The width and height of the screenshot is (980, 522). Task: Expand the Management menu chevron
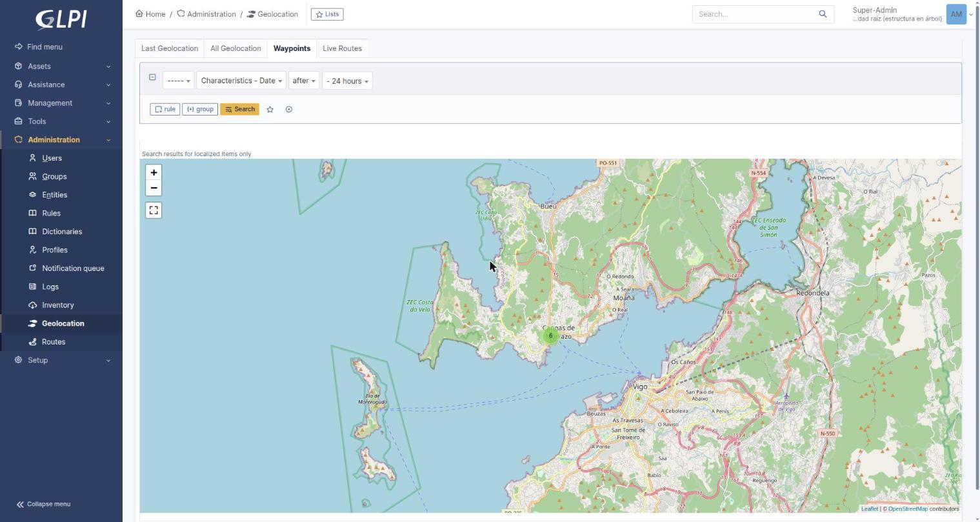click(x=108, y=103)
